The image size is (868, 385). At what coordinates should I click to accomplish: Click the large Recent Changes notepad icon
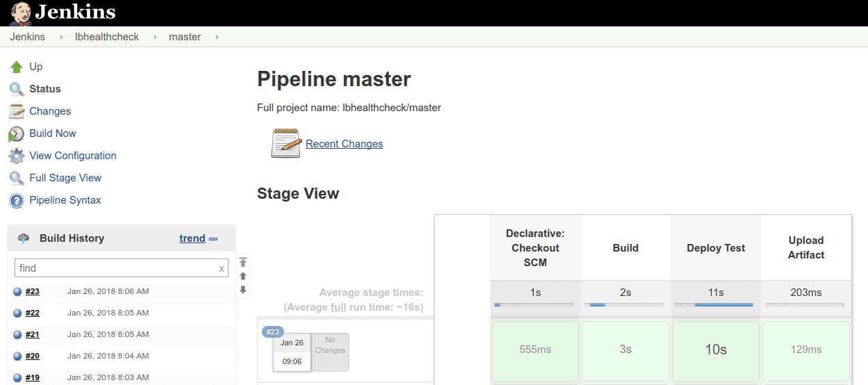click(x=285, y=143)
